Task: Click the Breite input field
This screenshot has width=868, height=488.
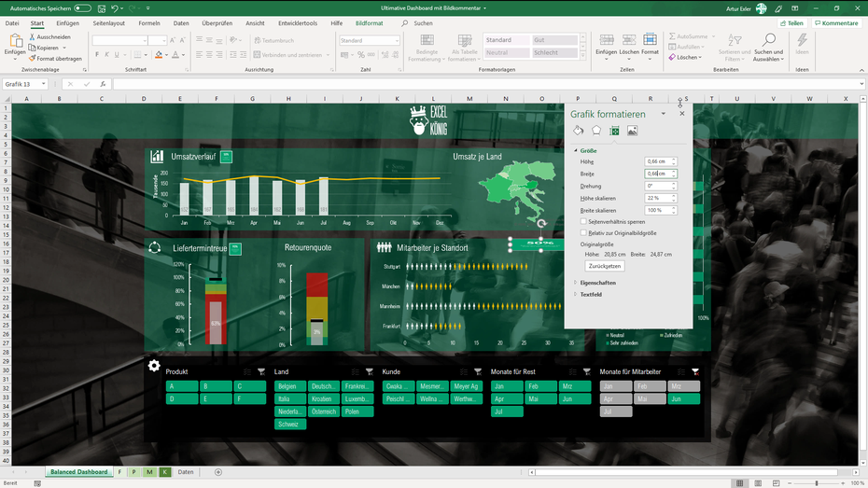Action: click(658, 174)
